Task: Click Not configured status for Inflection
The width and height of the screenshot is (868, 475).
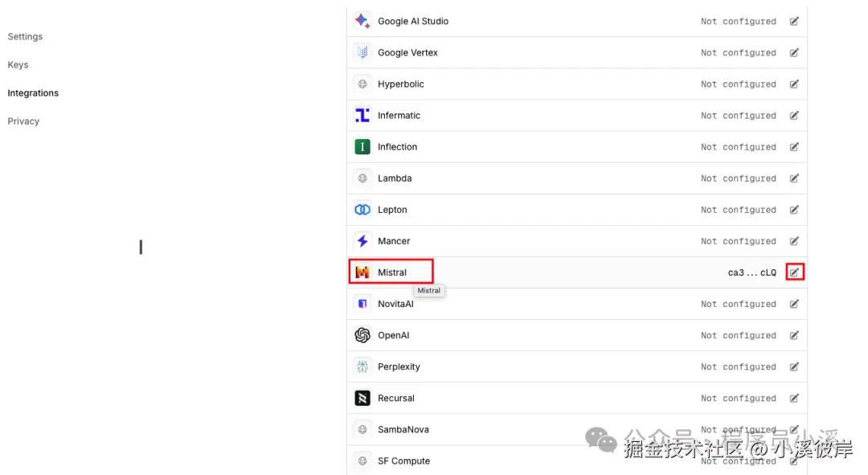Action: coord(739,147)
